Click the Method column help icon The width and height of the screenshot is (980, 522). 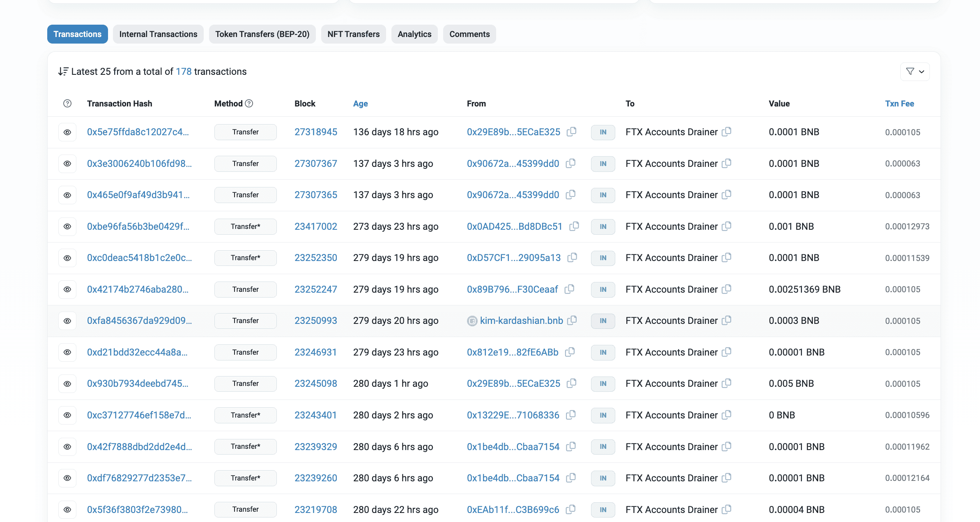coord(249,104)
